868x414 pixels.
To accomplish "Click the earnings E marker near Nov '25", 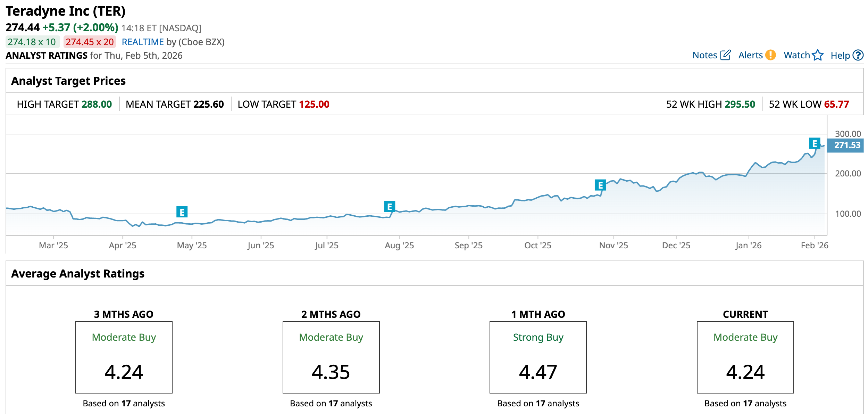I will 600,185.
